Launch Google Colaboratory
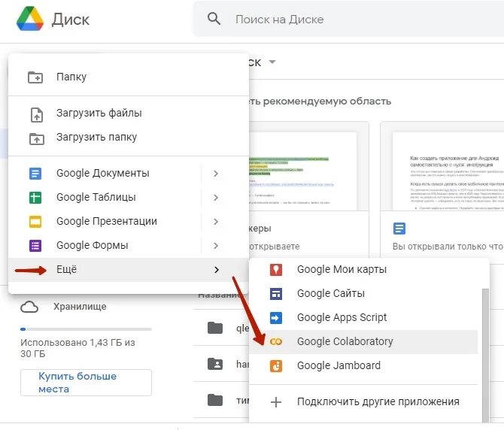The width and height of the screenshot is (504, 430). pos(363,342)
